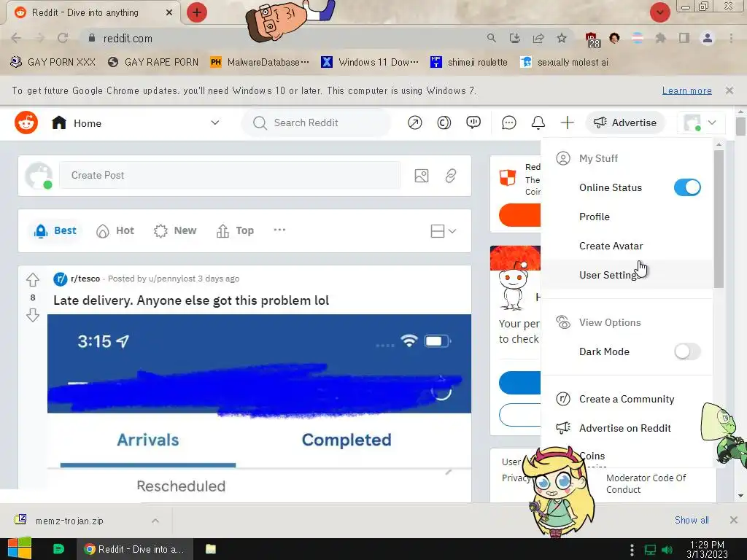Select Create Avatar in the user menu

coord(611,246)
